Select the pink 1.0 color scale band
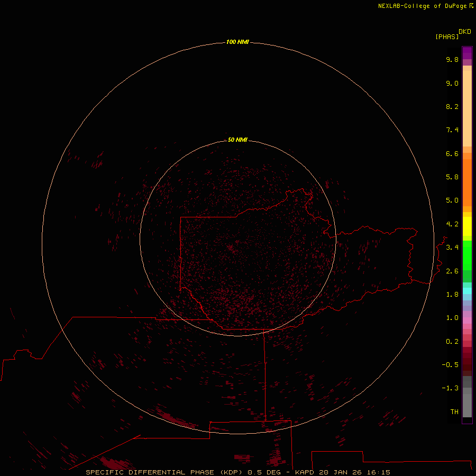The image size is (476, 476). [467, 321]
